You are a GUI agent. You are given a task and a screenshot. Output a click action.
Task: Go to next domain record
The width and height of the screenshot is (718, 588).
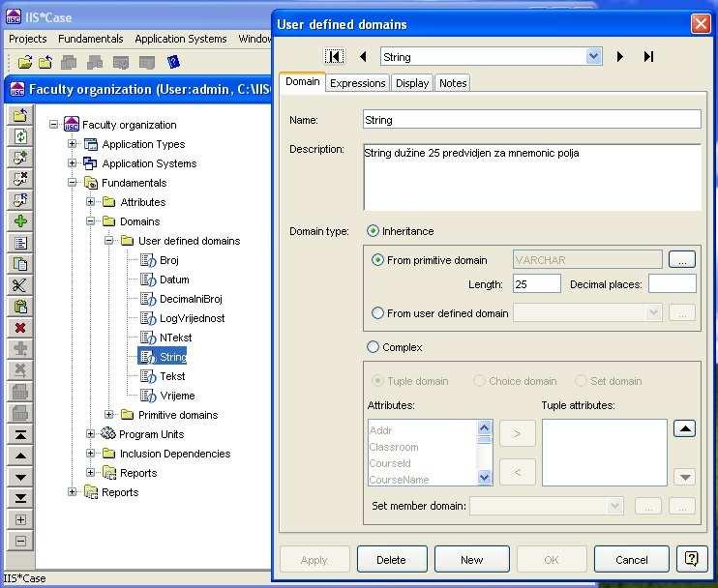point(620,57)
